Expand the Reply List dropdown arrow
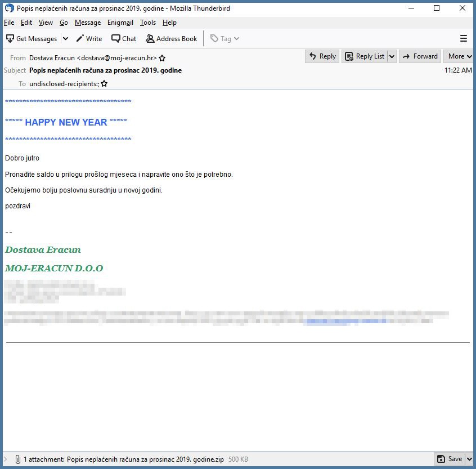The height and width of the screenshot is (469, 476). click(392, 56)
